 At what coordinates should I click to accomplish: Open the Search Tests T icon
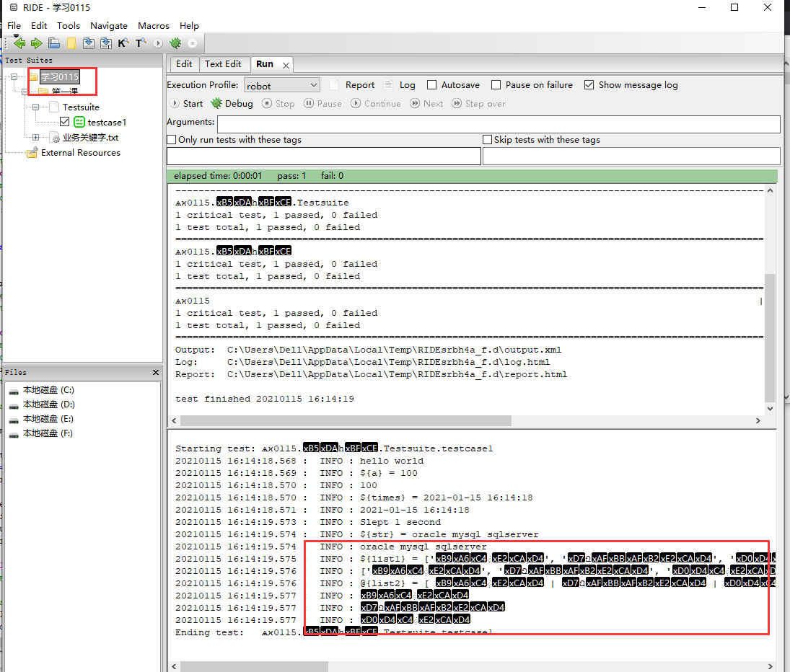tap(141, 43)
